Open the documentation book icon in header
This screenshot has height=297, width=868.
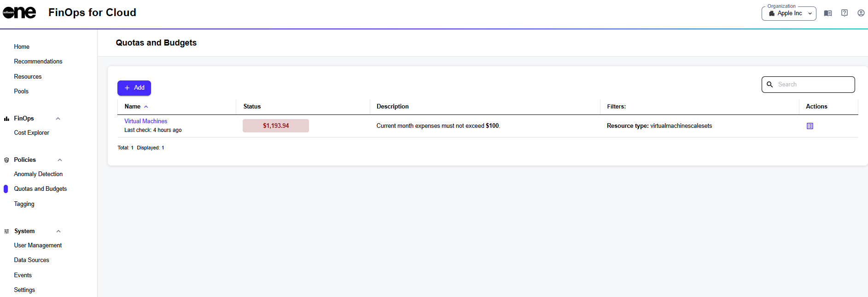point(827,13)
